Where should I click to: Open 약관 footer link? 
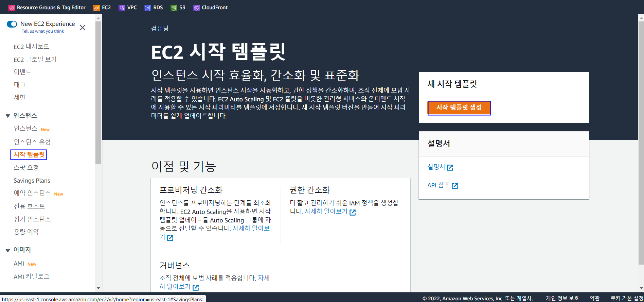595,298
